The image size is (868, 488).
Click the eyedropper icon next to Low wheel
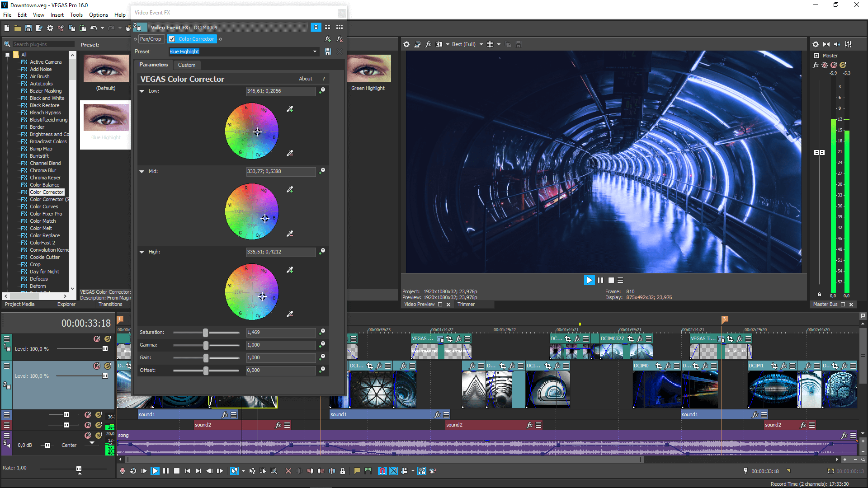coord(290,109)
